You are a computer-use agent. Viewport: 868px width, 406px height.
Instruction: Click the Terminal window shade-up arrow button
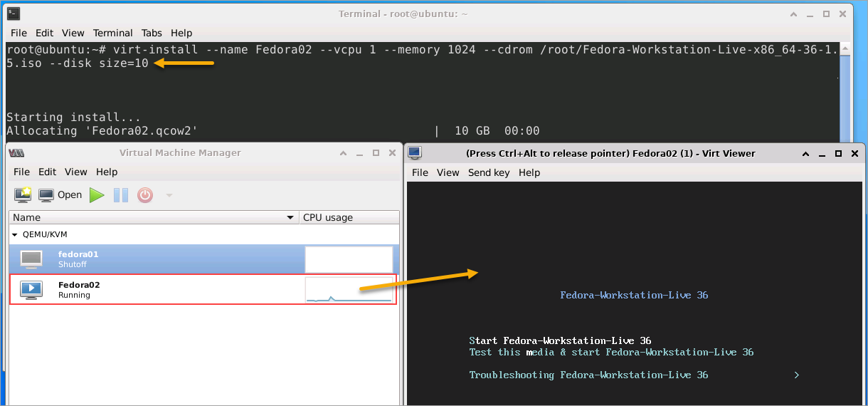(795, 14)
